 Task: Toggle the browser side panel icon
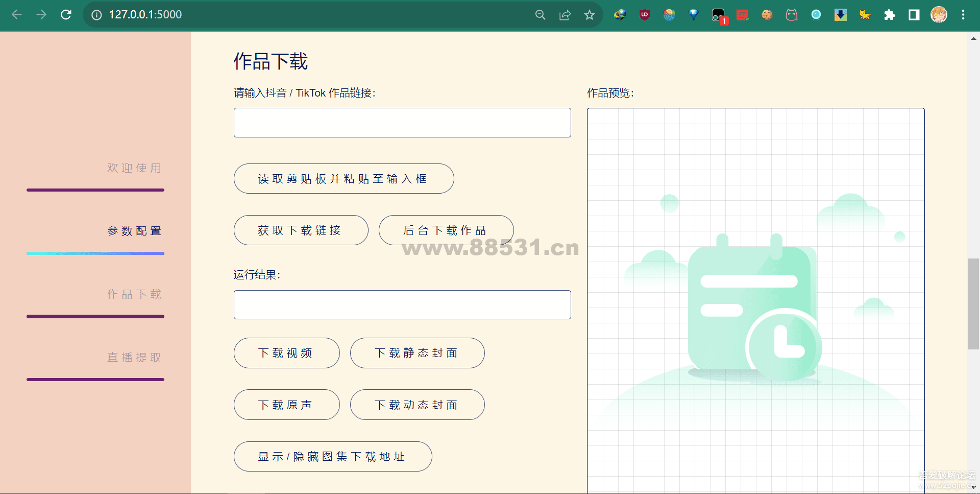coord(914,15)
